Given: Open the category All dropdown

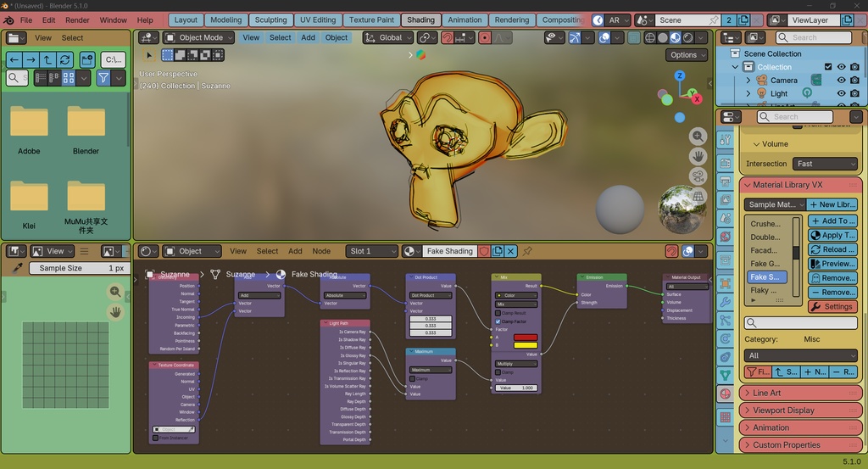Looking at the screenshot, I should [x=800, y=355].
